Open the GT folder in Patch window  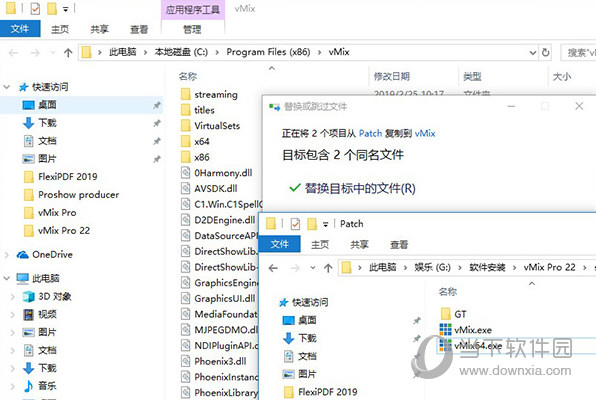click(x=460, y=314)
